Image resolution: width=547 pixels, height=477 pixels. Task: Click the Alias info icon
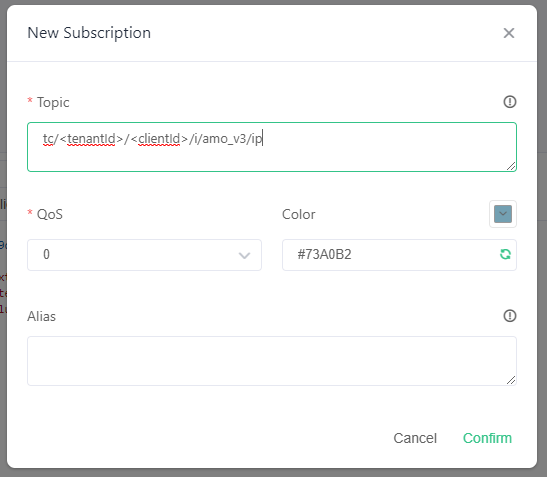coord(510,316)
